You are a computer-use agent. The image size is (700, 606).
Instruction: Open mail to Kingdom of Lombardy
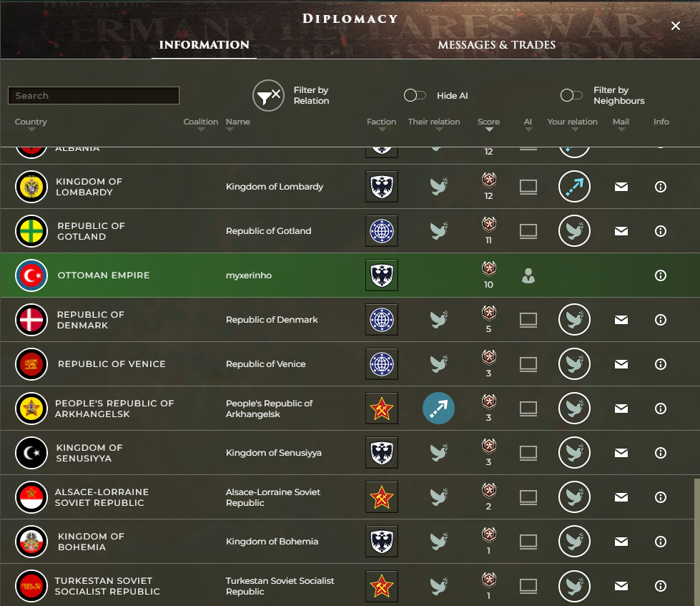(621, 187)
